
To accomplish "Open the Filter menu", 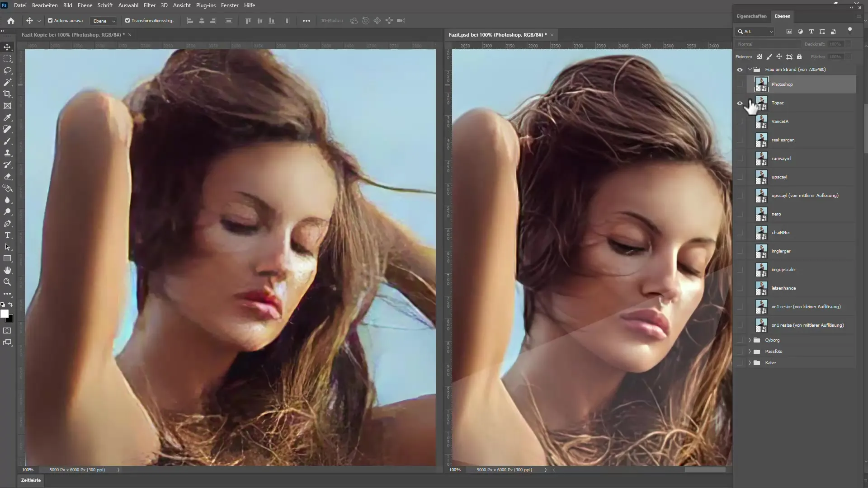I will click(x=149, y=5).
